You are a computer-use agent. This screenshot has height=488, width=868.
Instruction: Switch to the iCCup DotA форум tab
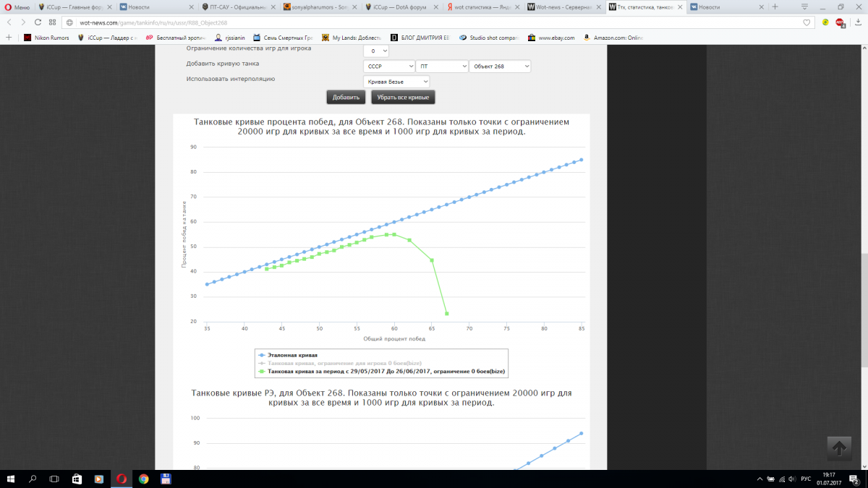point(403,7)
